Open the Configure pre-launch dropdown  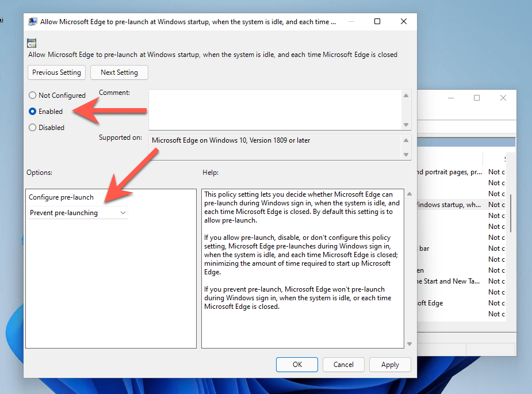click(78, 213)
